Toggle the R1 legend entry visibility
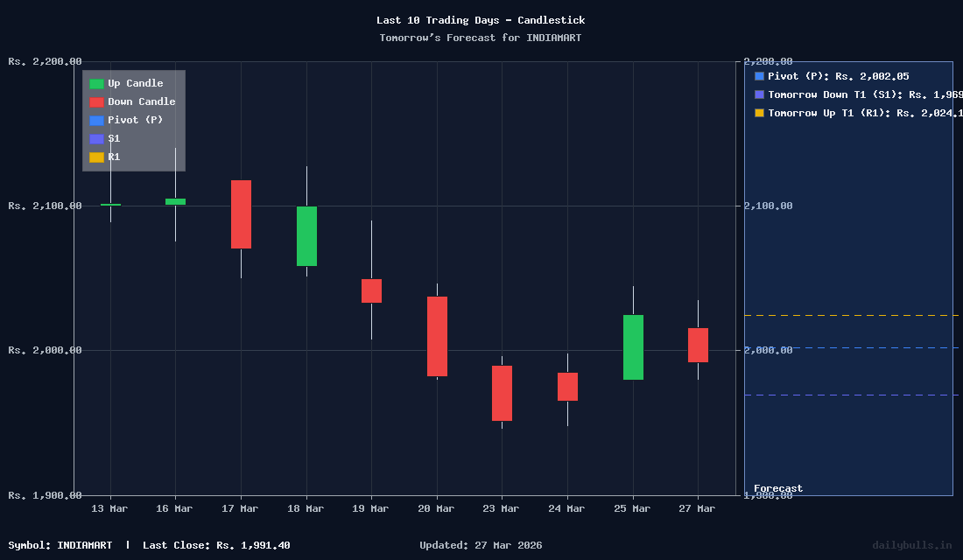Screen dimensions: 963x560 click(x=113, y=157)
